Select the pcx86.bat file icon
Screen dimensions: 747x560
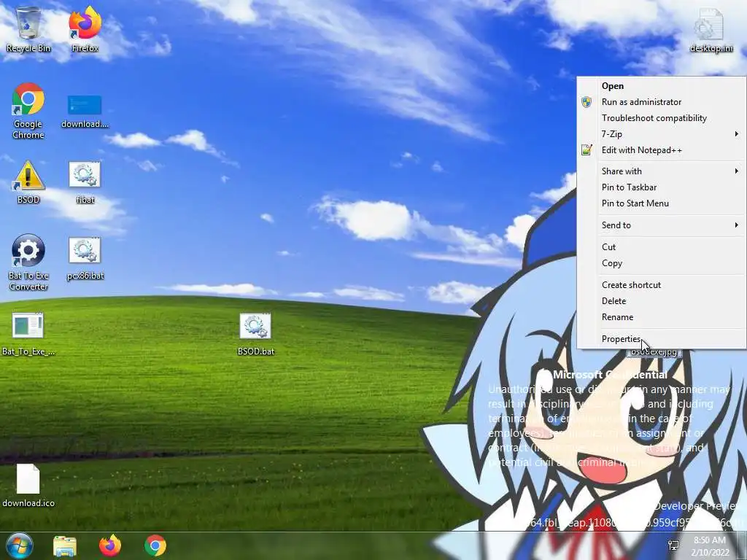click(85, 259)
